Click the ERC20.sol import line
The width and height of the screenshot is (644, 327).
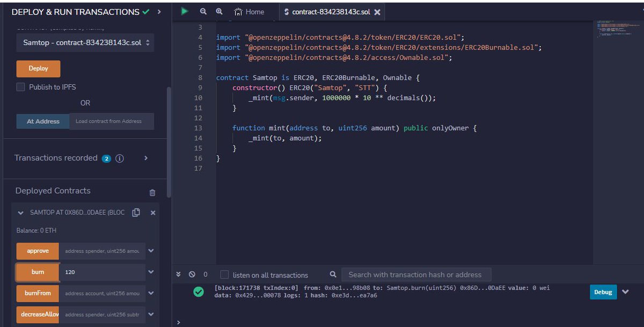click(x=340, y=38)
